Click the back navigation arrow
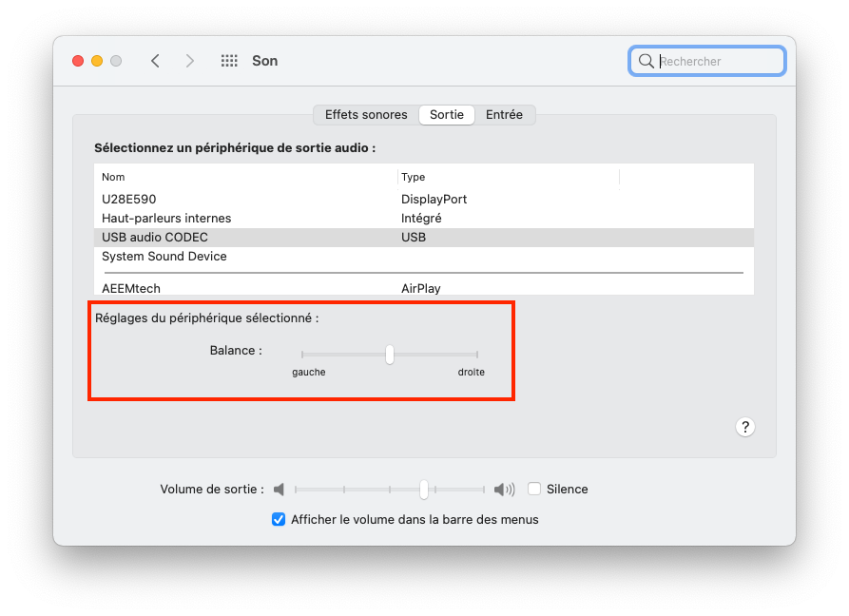This screenshot has width=849, height=616. click(x=155, y=61)
